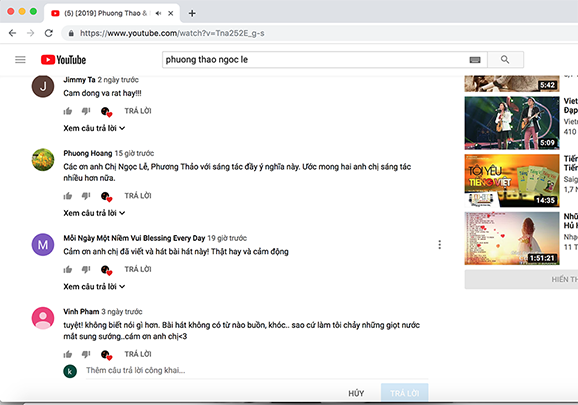
Task: Open three-dot menu on Blessing Every Day comment
Action: tap(439, 245)
